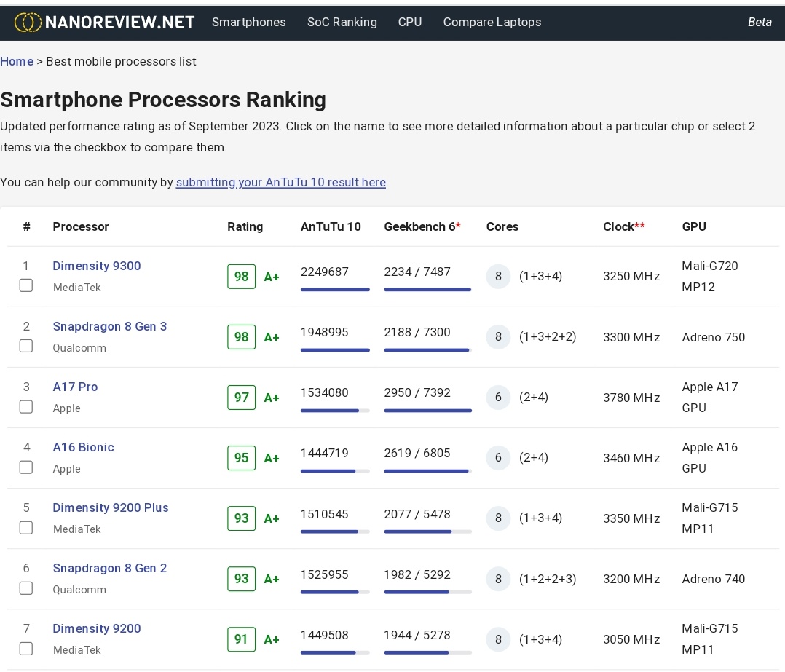Click the GPU column header

coord(694,226)
